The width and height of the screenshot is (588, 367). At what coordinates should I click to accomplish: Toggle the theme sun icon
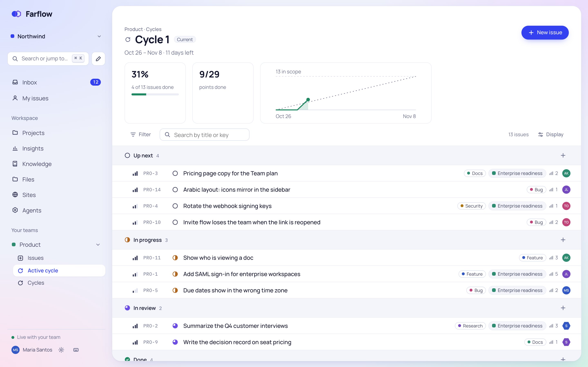[61, 350]
